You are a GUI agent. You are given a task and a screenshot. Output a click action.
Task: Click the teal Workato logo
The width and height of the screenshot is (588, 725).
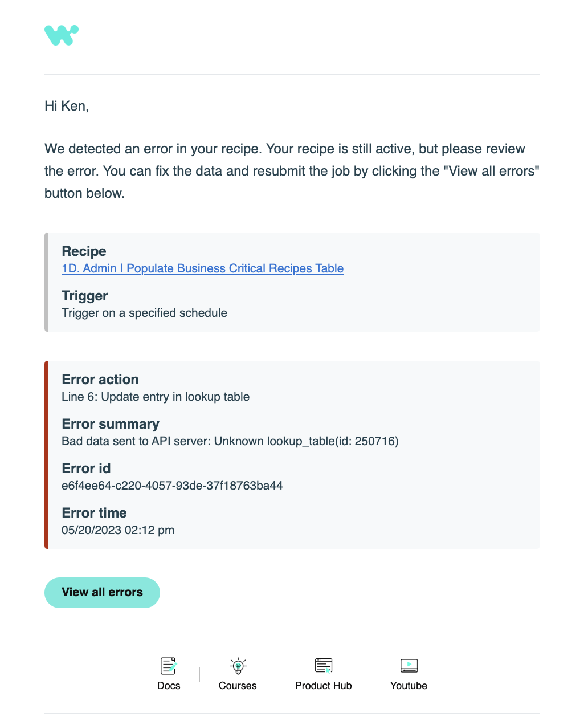coord(61,35)
